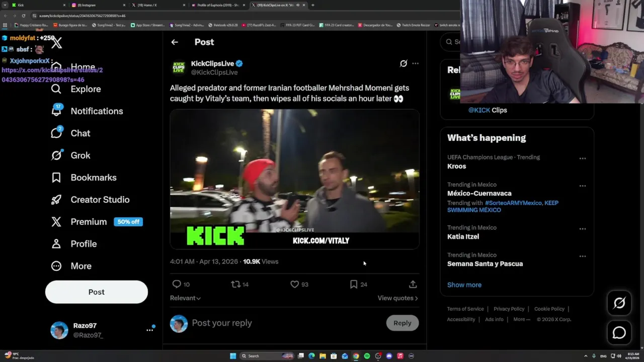This screenshot has width=644, height=362.
Task: Open the Explore search icon in sidebar
Action: (x=56, y=89)
